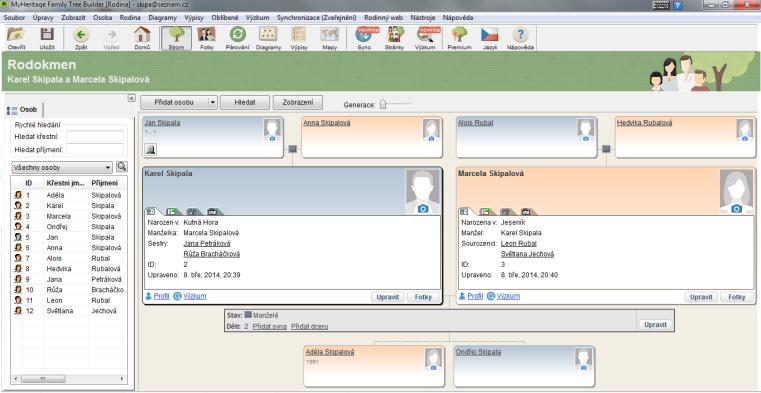This screenshot has width=761, height=393.
Task: Click Vpřed forward arrow icon
Action: pyautogui.click(x=112, y=38)
